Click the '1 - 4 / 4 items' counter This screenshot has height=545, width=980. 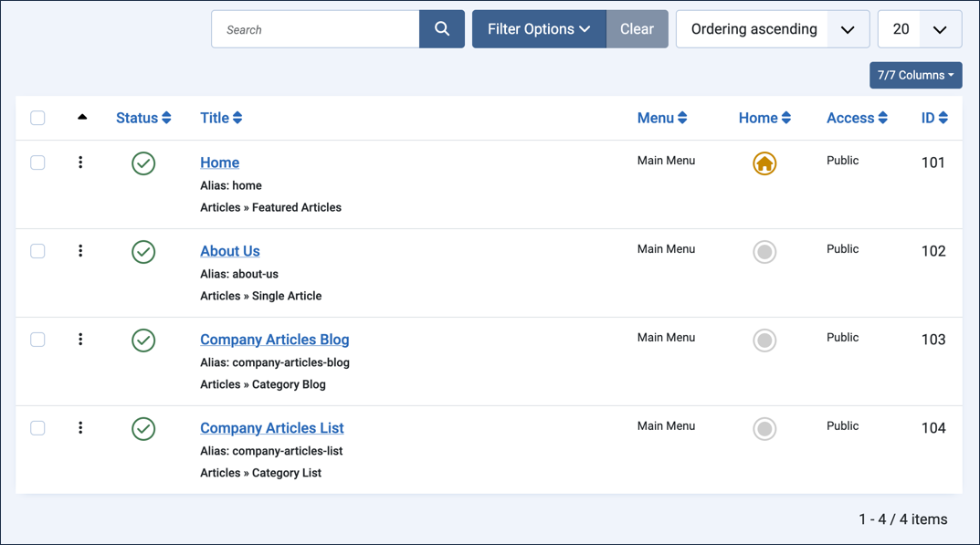[x=903, y=519]
